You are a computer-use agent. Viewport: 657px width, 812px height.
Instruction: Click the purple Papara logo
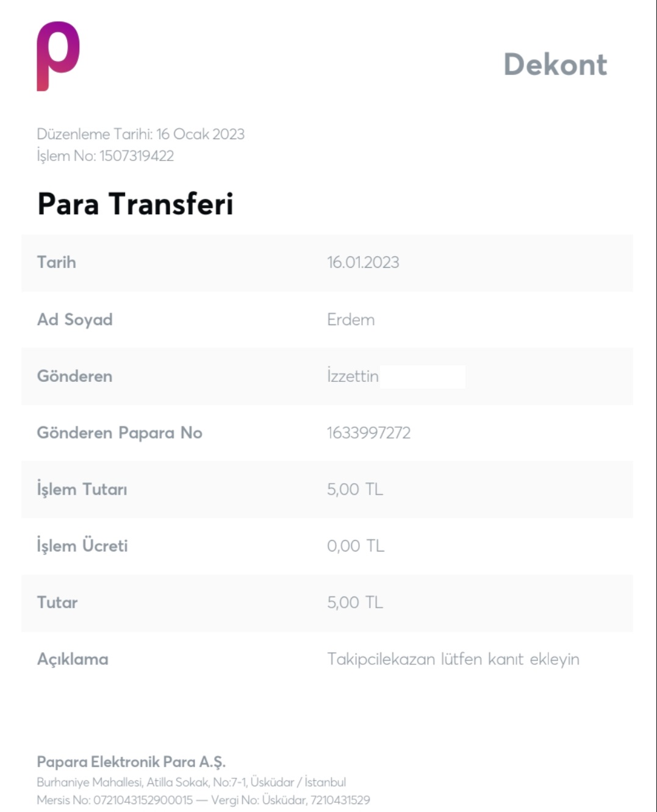coord(58,56)
